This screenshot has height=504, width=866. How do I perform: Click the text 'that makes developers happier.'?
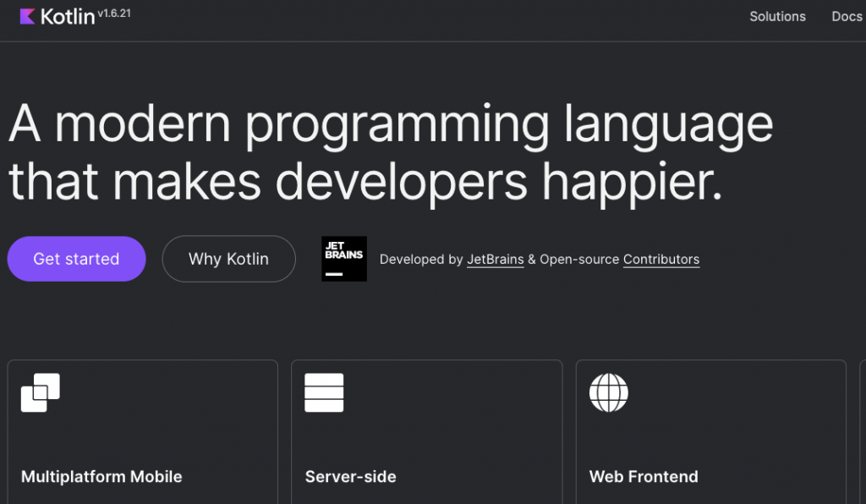pyautogui.click(x=365, y=184)
